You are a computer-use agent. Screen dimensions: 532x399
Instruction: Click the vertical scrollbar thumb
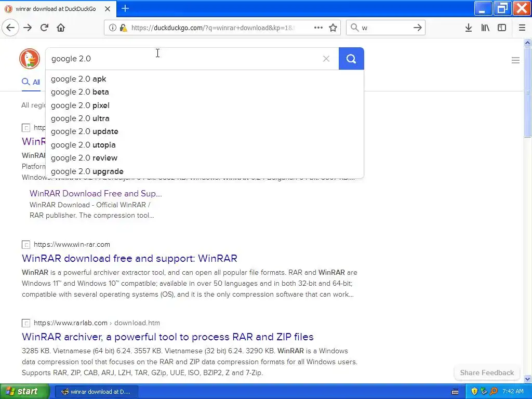tap(527, 92)
